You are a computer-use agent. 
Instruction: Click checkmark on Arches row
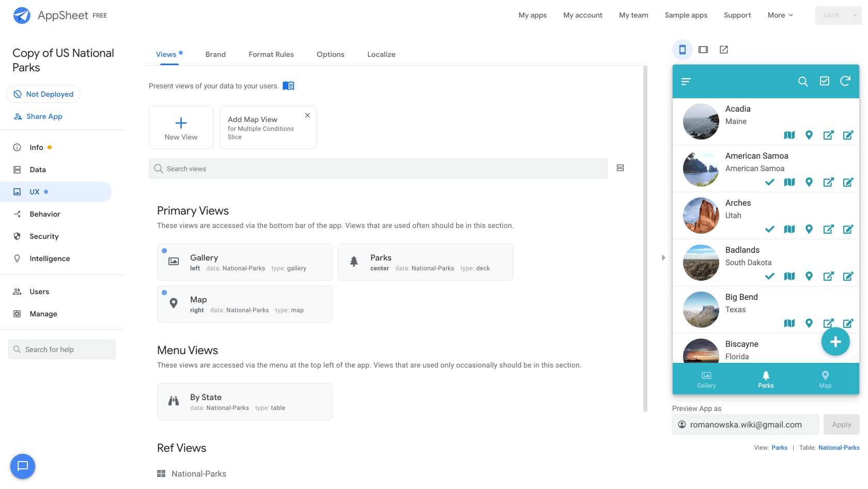pyautogui.click(x=770, y=229)
